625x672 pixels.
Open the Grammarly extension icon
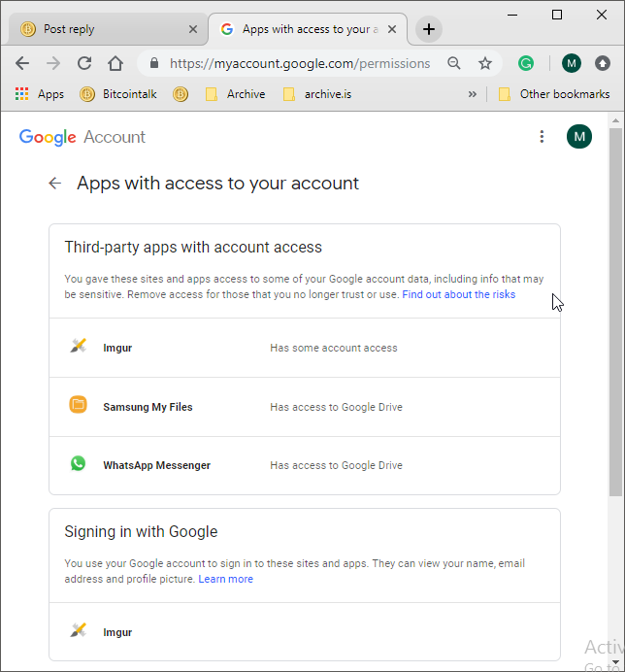click(526, 63)
